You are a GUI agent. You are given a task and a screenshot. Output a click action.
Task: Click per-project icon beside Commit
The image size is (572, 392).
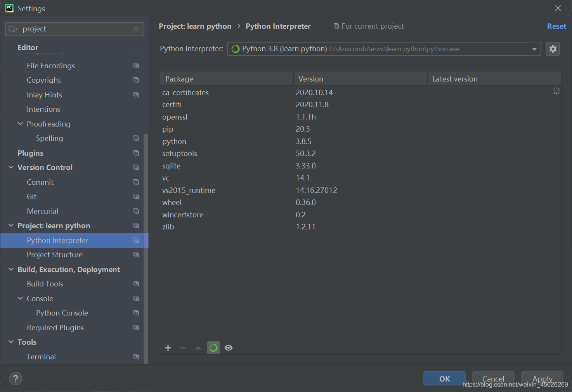(136, 182)
